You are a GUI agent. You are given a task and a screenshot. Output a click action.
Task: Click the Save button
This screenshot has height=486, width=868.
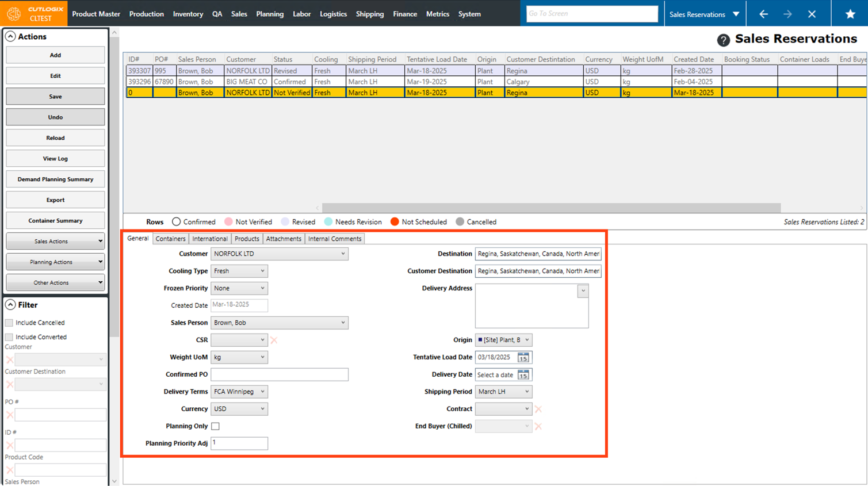[x=55, y=97]
